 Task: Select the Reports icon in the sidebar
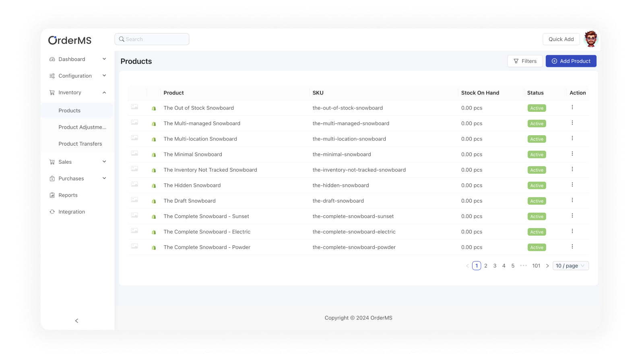(52, 195)
